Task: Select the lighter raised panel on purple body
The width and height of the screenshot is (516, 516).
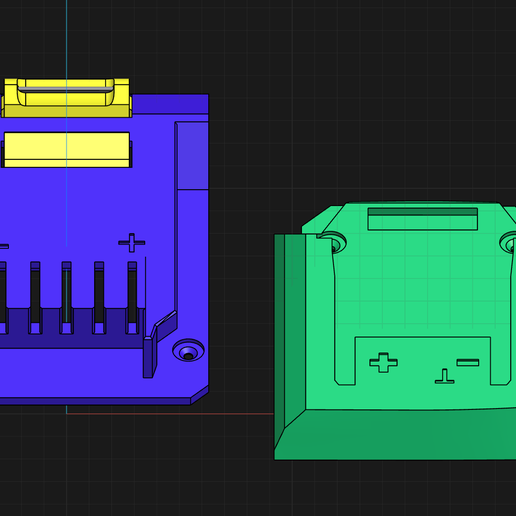Action: (x=193, y=156)
